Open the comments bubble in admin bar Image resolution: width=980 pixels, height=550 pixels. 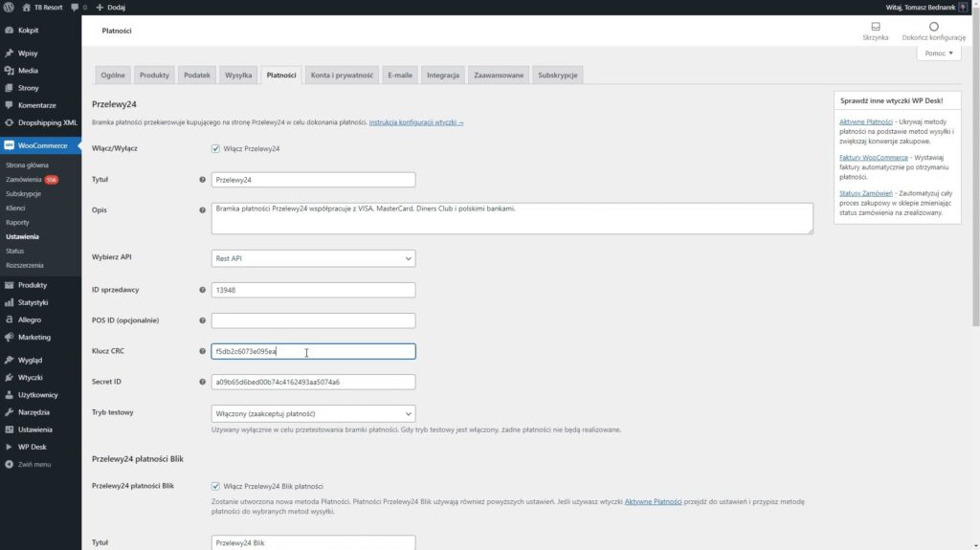click(75, 8)
